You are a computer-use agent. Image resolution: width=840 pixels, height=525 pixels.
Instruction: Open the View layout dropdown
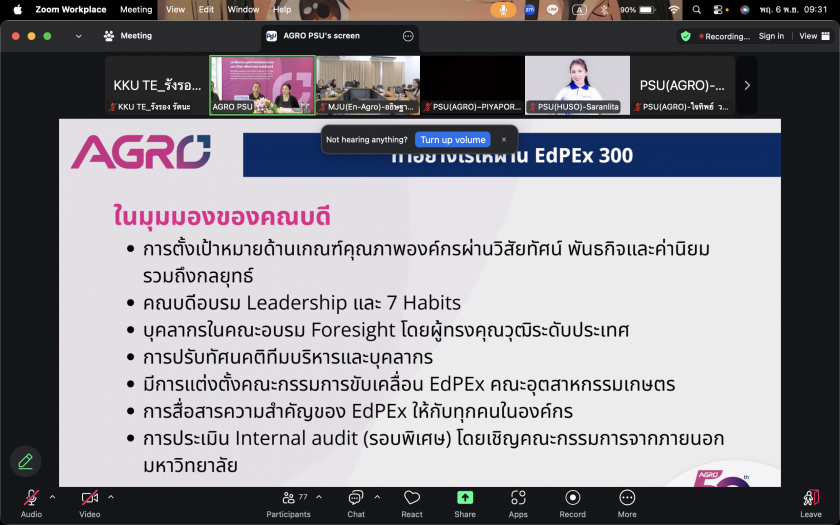pos(812,36)
